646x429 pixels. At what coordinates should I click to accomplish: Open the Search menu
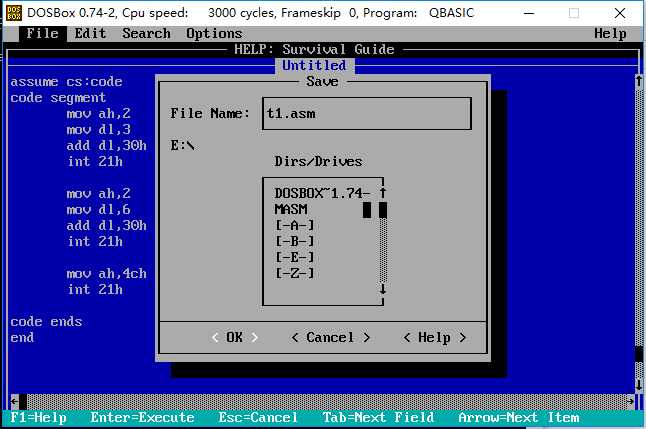146,33
